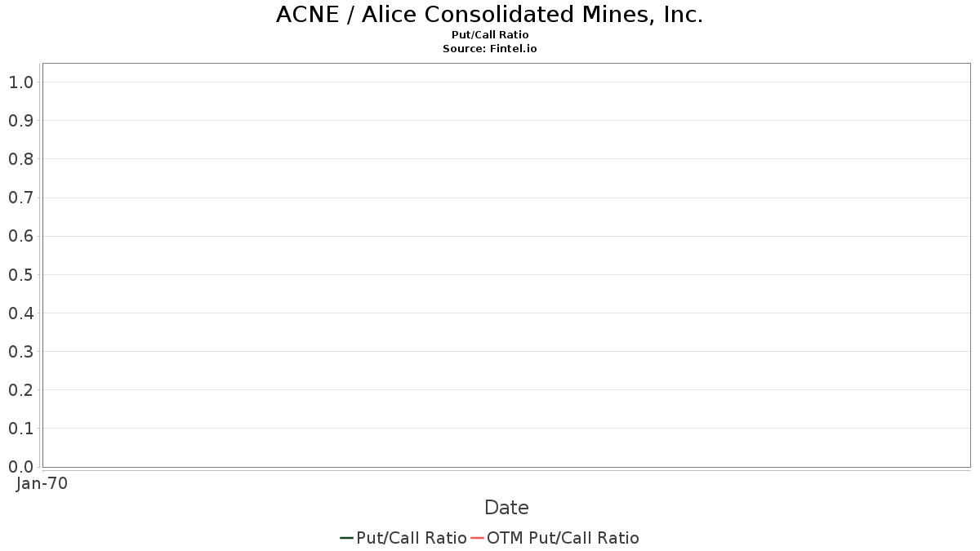
Task: Click the Put/Call Ratio subtitle under the title
Action: [490, 35]
